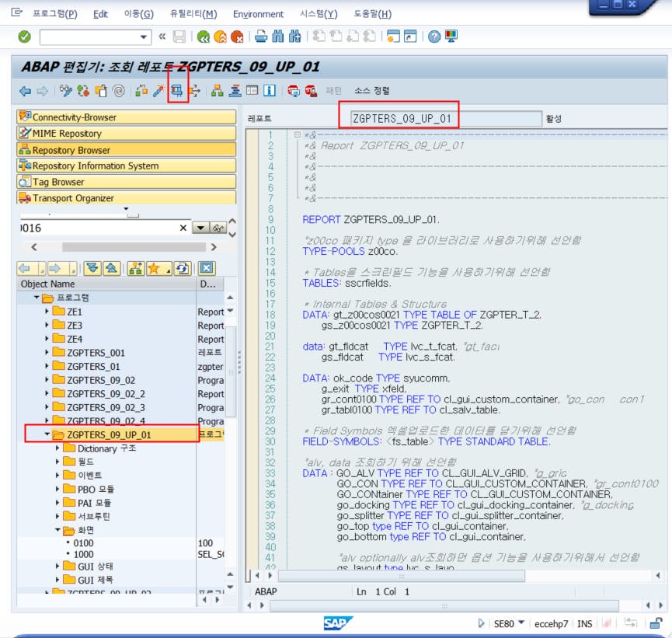Open Repository Information System

tap(127, 166)
